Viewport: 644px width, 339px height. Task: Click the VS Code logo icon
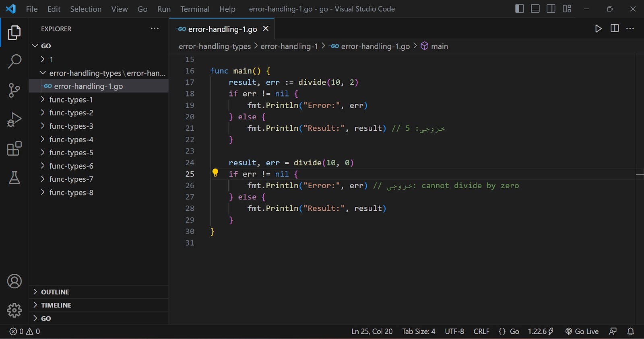11,9
